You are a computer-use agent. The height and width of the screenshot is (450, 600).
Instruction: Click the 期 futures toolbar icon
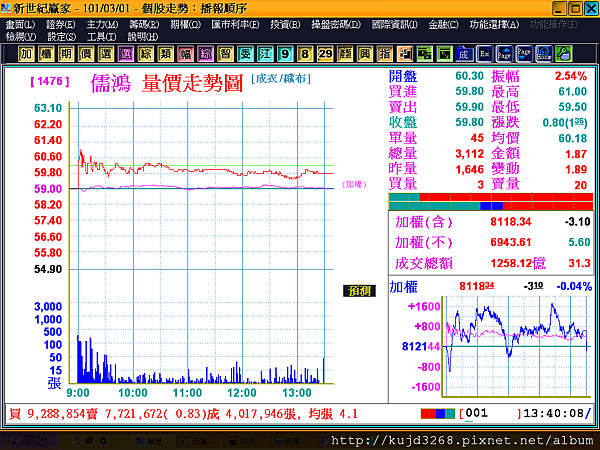point(66,54)
